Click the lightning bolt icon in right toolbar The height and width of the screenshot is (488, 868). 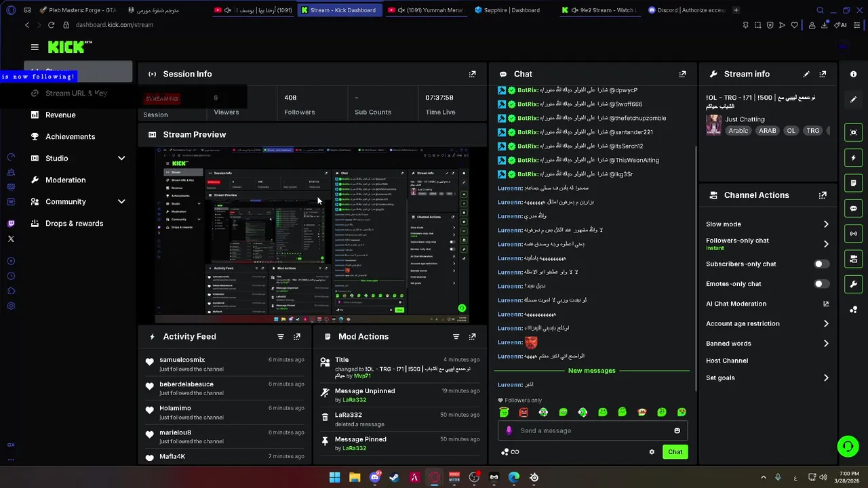853,158
